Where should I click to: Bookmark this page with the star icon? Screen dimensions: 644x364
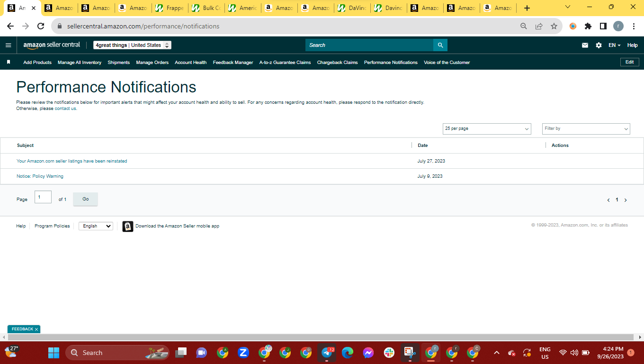pyautogui.click(x=554, y=26)
